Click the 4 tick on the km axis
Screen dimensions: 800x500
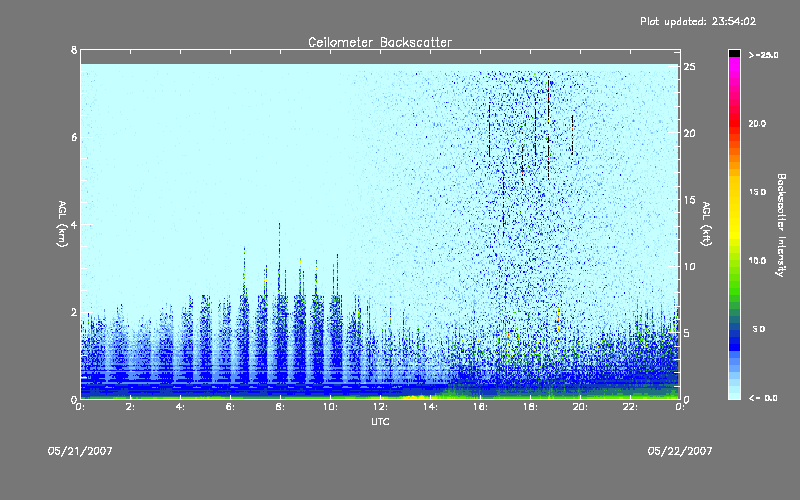(74, 225)
